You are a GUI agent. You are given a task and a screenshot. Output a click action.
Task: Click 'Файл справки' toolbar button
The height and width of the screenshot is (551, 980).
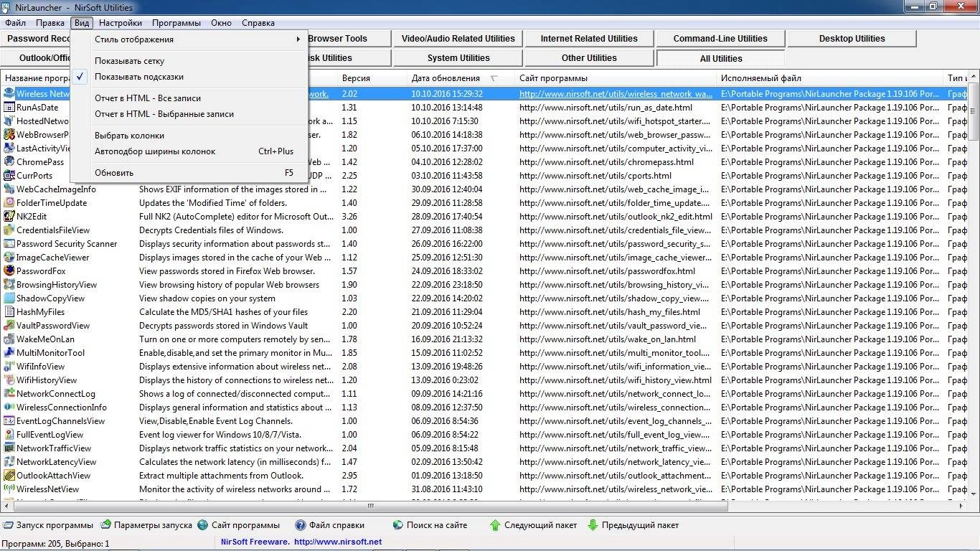point(330,525)
